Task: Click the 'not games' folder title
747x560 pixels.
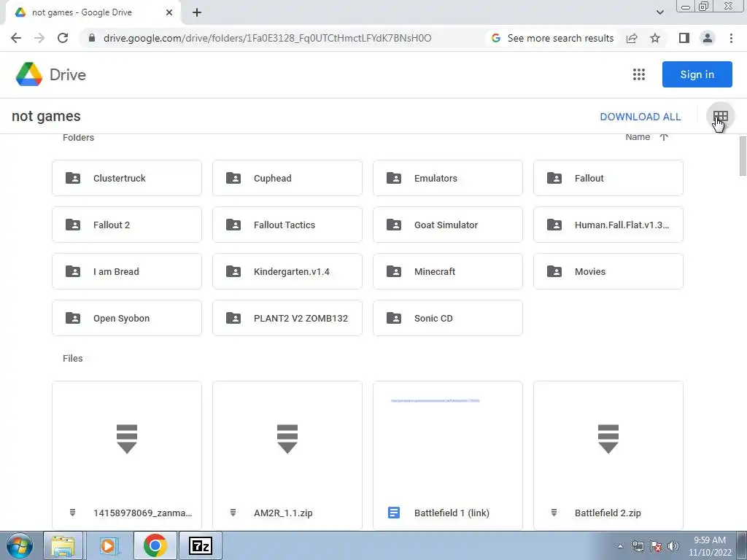Action: coord(46,116)
